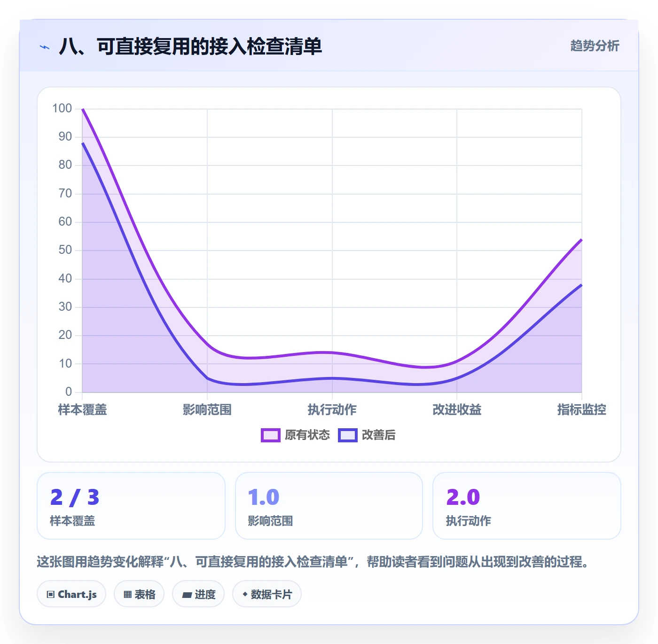Click the 原有状态 legend label
Screen dimensions: 658x644
point(307,435)
